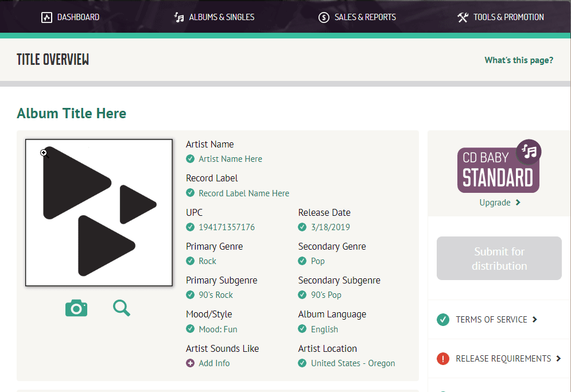Click the checkmark beside the UPC number
The height and width of the screenshot is (392, 571).
click(190, 227)
